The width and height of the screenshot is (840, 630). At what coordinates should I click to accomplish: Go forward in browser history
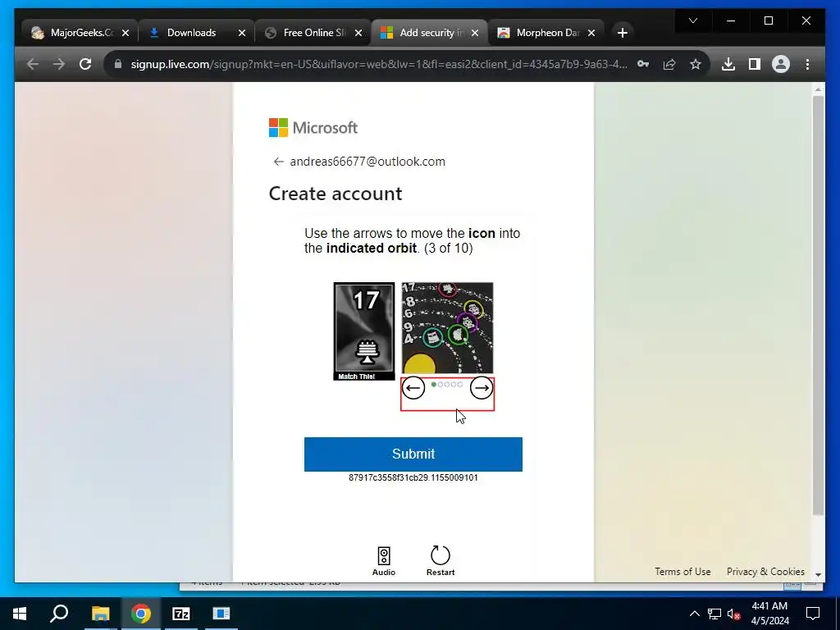coord(59,64)
